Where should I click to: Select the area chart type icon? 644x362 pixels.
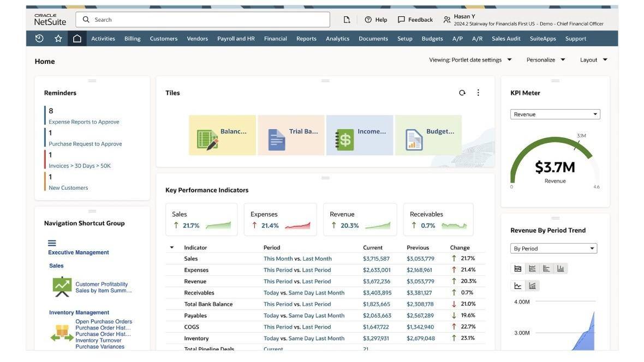point(518,269)
